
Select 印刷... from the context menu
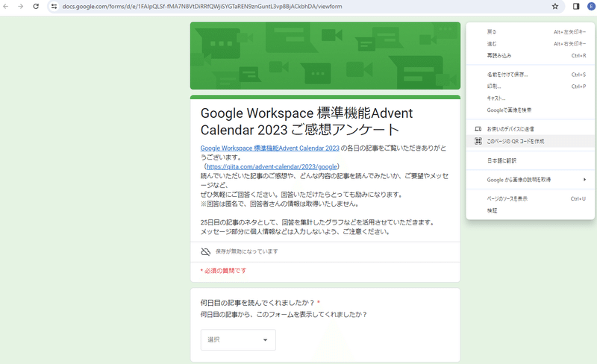[531, 87]
